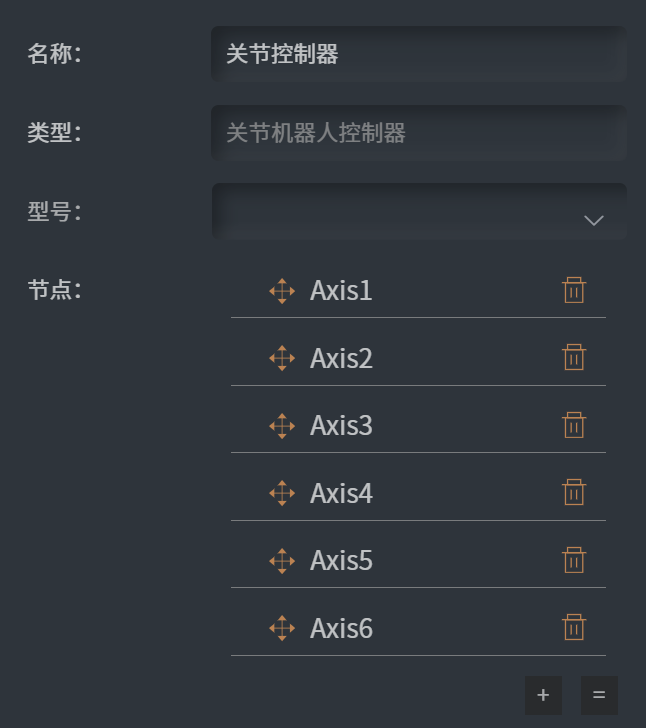This screenshot has height=728, width=646.
Task: Remove the Axis3 node with trash icon
Action: click(574, 425)
